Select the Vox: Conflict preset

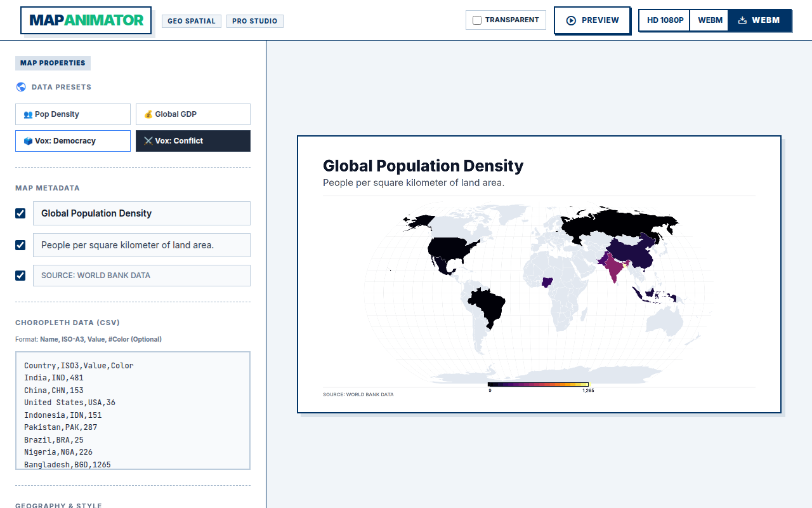(193, 141)
